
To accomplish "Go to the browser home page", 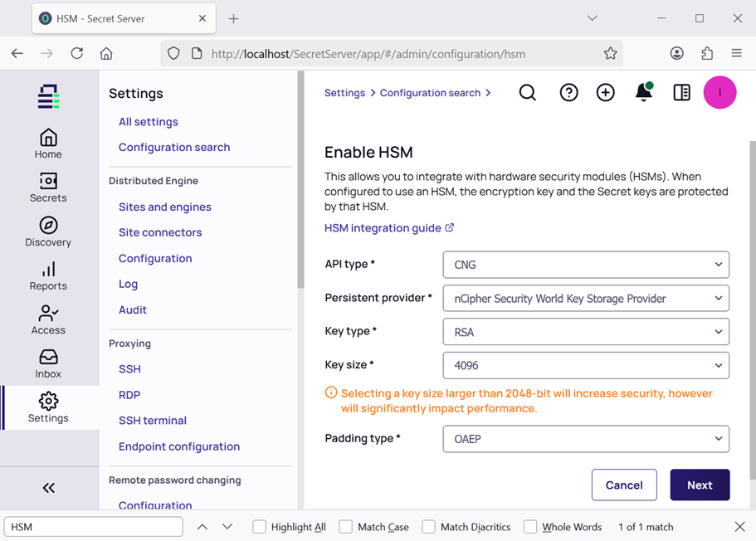I will point(106,54).
